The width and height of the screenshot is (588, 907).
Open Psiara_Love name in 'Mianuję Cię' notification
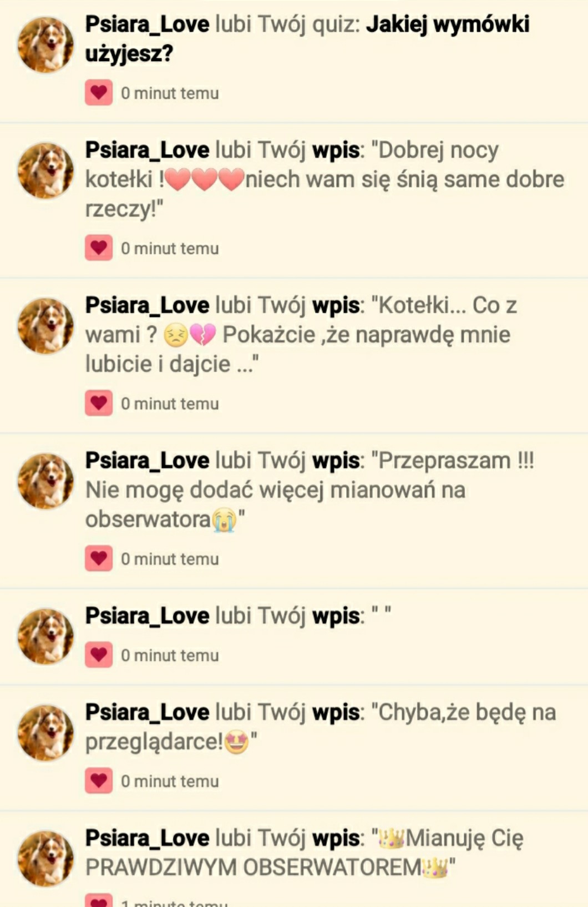click(147, 839)
